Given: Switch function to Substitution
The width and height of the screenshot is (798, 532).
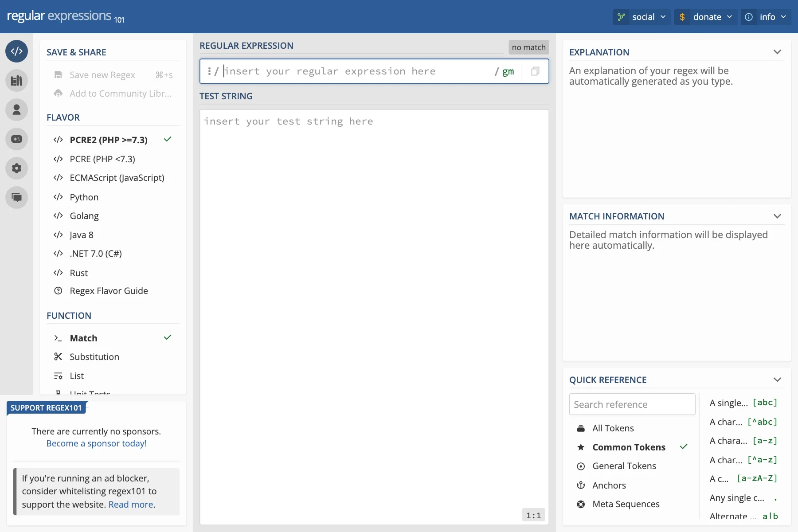Looking at the screenshot, I should point(94,357).
